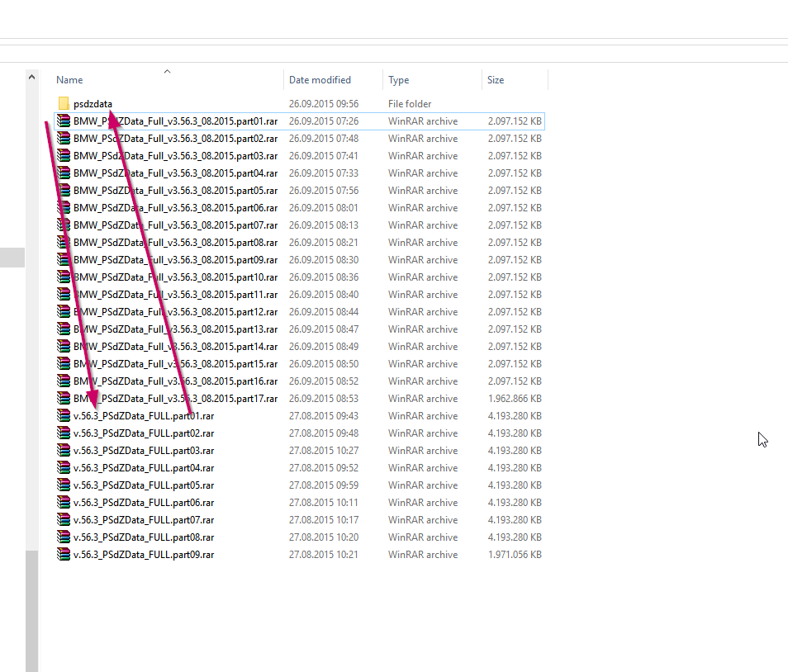Click date modified 26.09.2015 08:36
788x672 pixels.
point(324,277)
